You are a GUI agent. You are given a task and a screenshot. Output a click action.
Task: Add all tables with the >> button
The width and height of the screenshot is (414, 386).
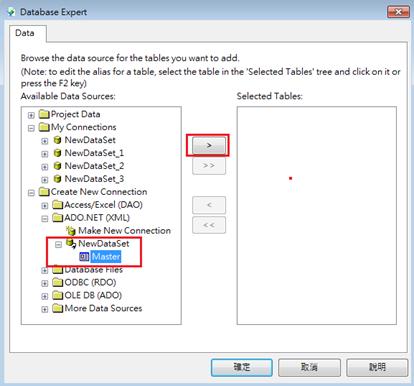[209, 166]
